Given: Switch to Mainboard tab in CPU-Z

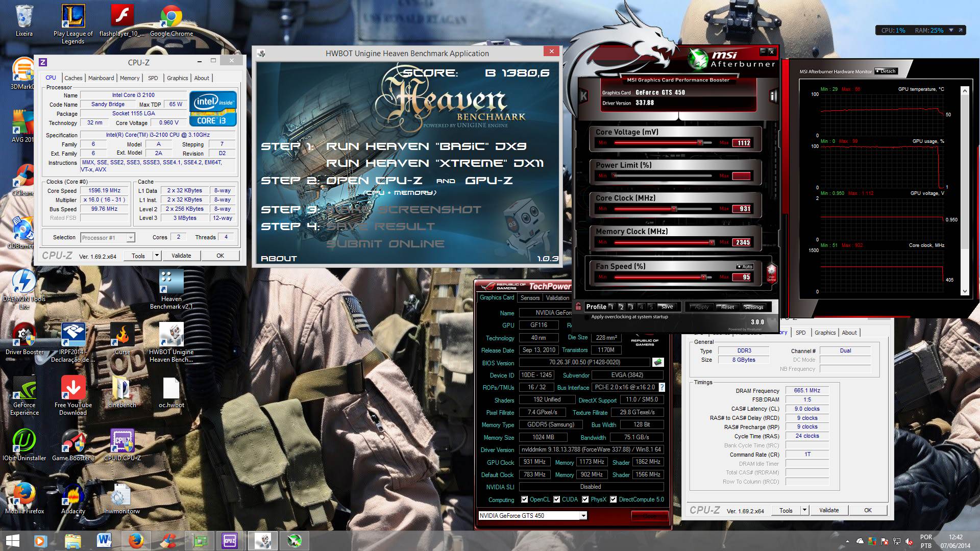Looking at the screenshot, I should [x=101, y=78].
